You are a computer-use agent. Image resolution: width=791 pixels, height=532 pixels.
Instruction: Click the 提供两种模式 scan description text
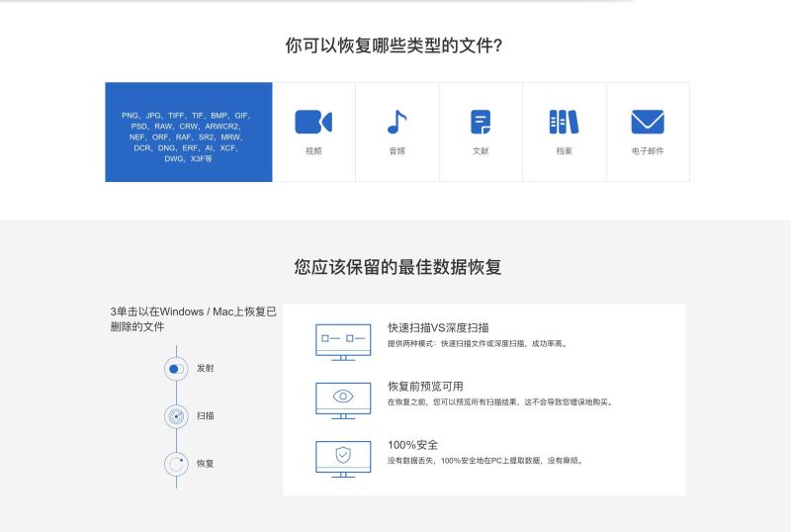pos(479,344)
